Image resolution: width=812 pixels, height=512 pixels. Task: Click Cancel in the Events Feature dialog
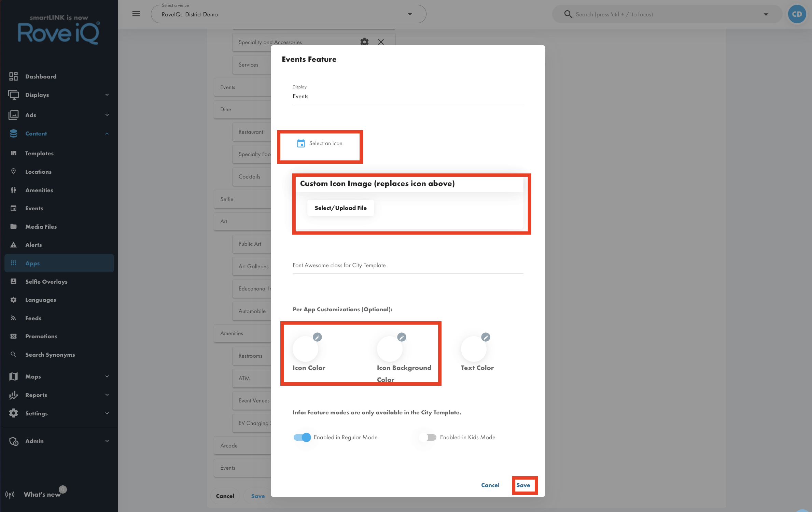coord(490,485)
